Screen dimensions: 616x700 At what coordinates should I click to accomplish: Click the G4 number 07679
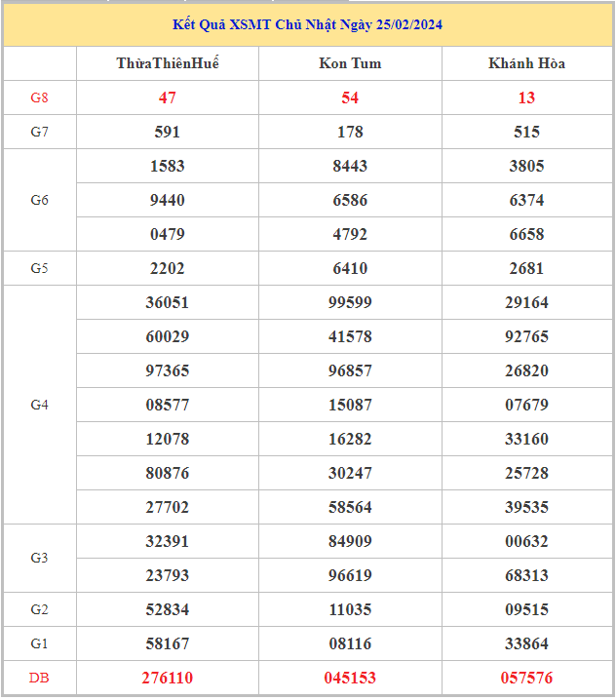click(x=526, y=405)
